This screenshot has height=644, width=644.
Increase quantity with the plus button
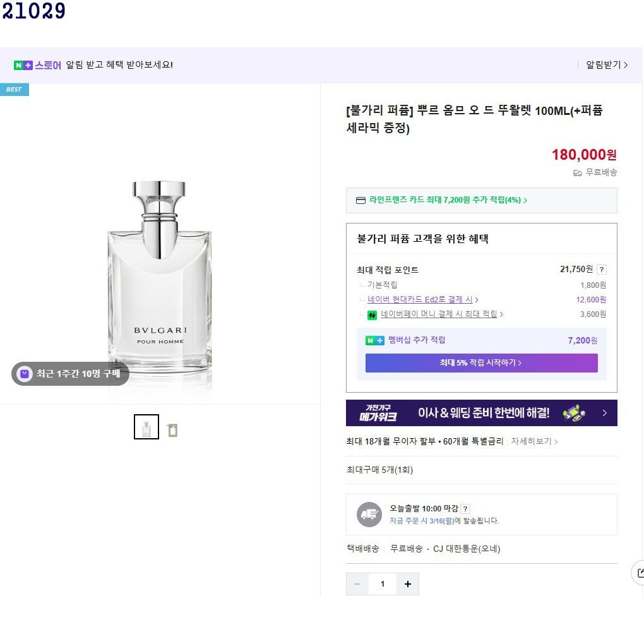click(408, 584)
